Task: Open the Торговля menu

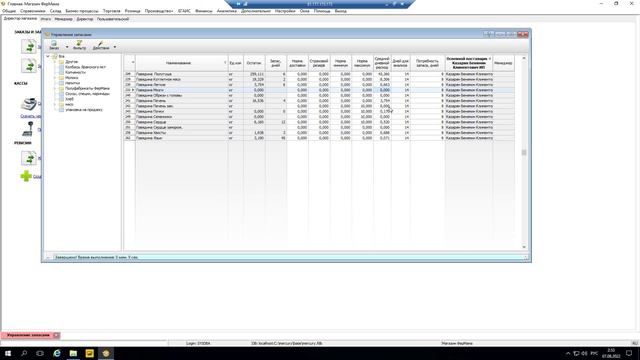Action: pyautogui.click(x=112, y=11)
